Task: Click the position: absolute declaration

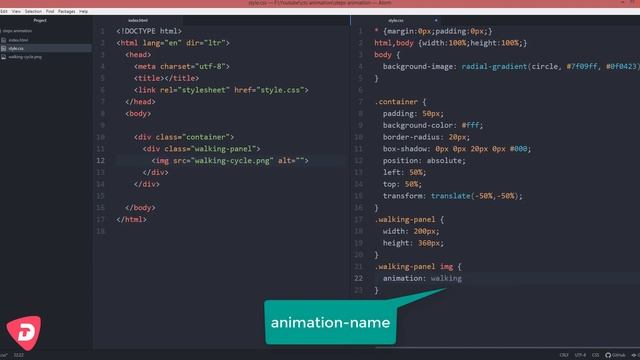Action: (x=424, y=161)
